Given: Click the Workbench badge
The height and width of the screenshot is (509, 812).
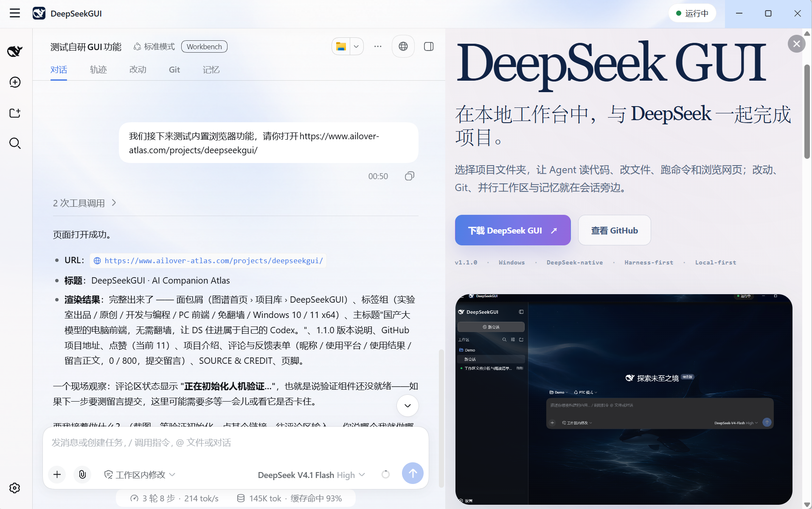Looking at the screenshot, I should (x=204, y=47).
